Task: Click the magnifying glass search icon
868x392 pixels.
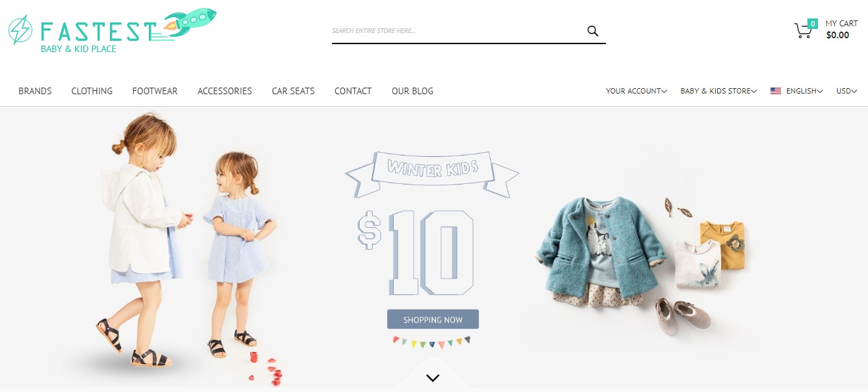Action: coord(593,31)
